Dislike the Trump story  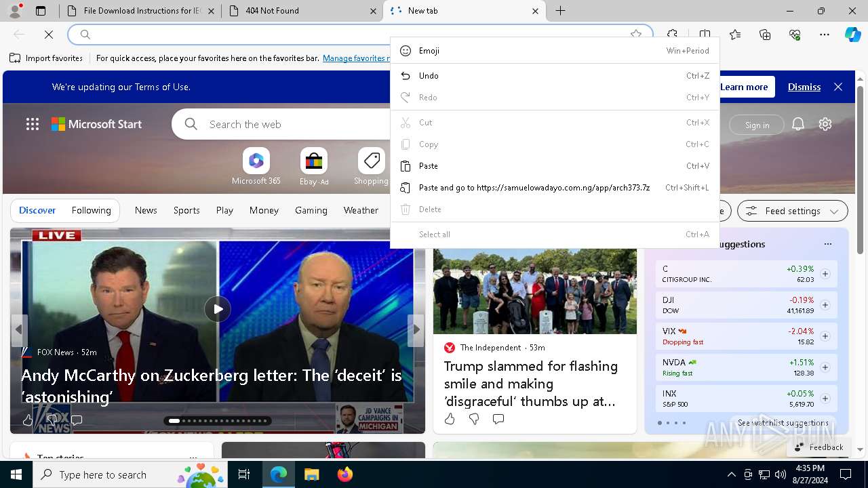point(474,419)
